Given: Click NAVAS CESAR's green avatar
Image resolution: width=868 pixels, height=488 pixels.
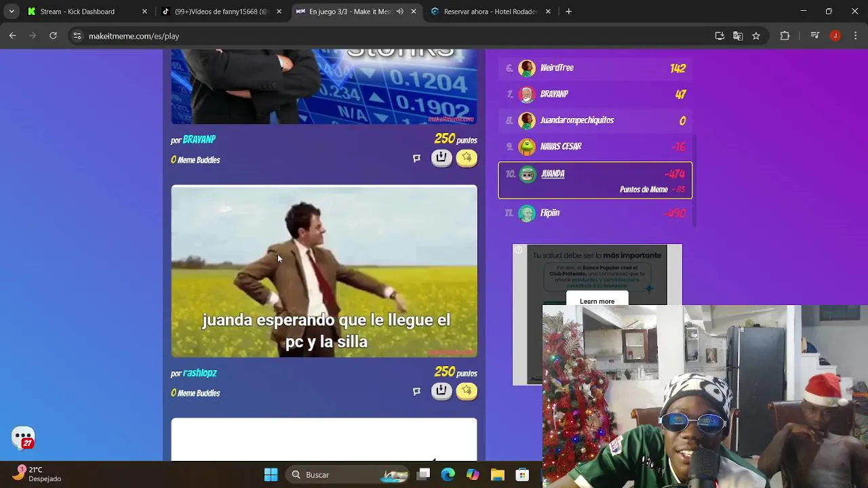Looking at the screenshot, I should click(527, 146).
